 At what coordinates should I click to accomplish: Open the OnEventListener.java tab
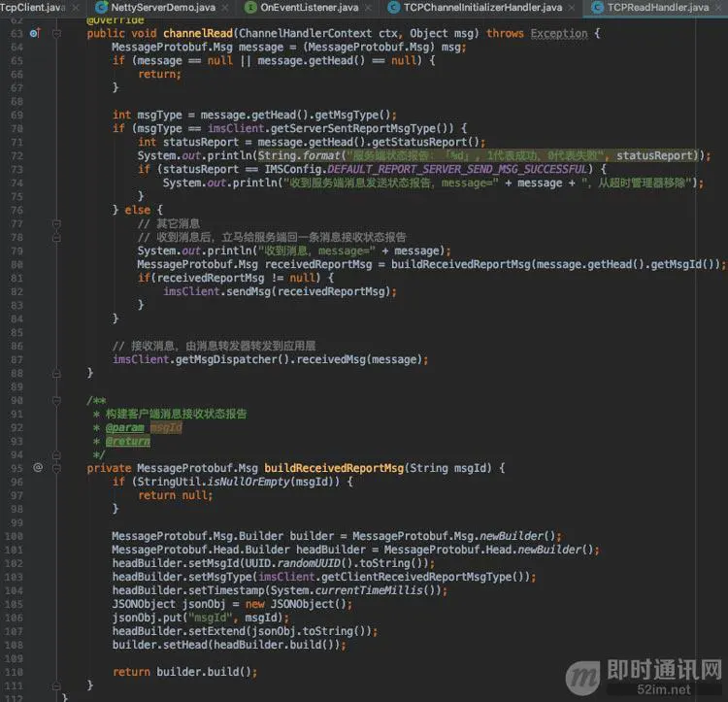click(x=310, y=8)
